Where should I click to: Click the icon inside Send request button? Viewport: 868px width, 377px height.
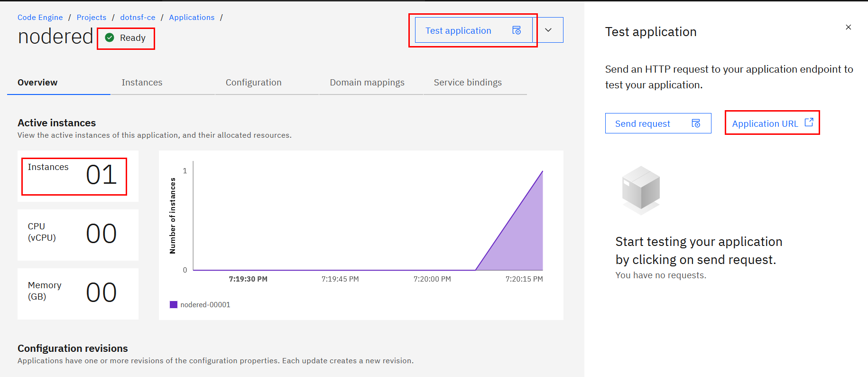point(696,123)
